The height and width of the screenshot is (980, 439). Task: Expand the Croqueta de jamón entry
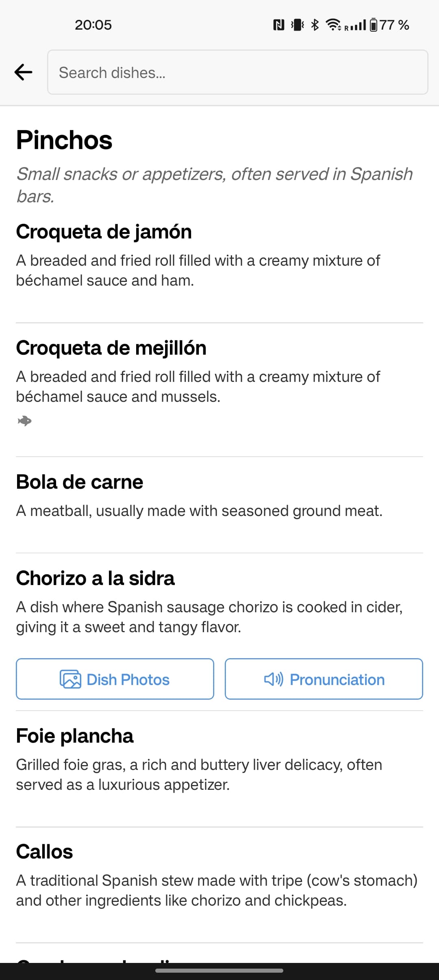click(104, 232)
